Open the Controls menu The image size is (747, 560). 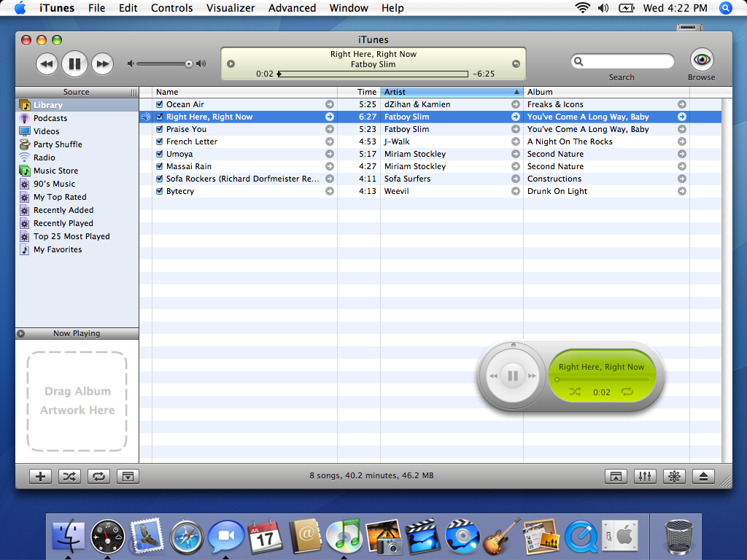pos(171,8)
